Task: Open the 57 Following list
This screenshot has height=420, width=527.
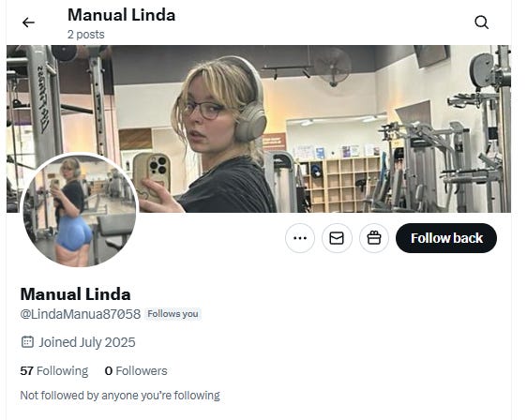Action: click(x=54, y=370)
